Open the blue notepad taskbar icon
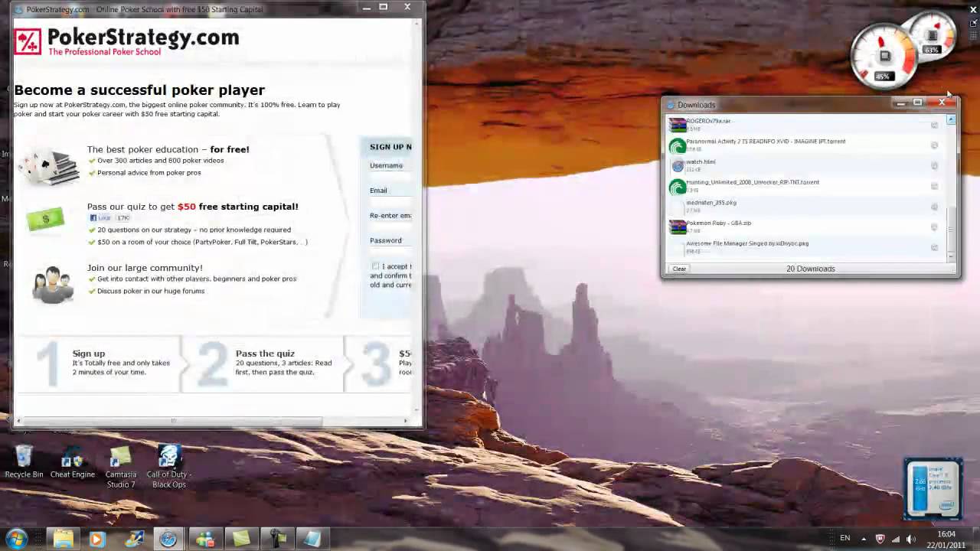 point(312,539)
